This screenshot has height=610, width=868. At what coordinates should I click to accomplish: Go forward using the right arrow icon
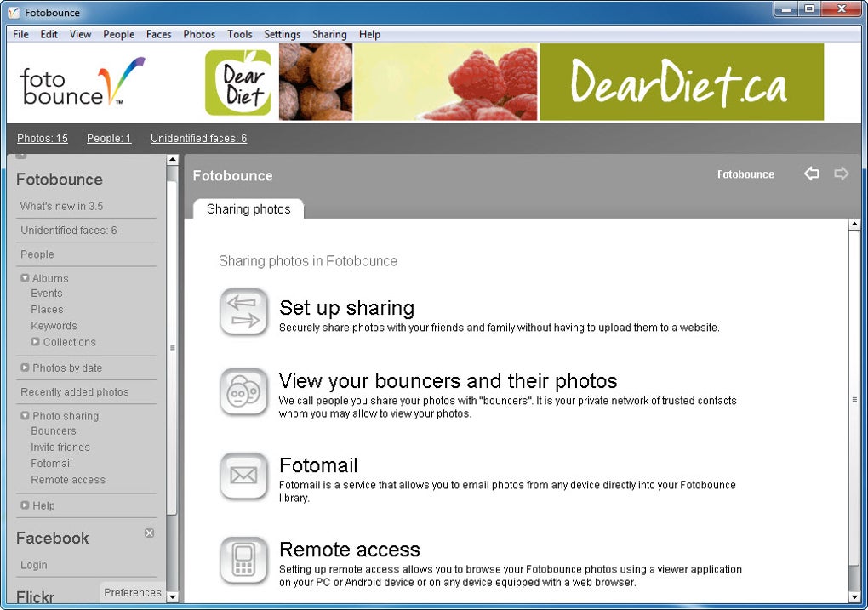click(841, 174)
